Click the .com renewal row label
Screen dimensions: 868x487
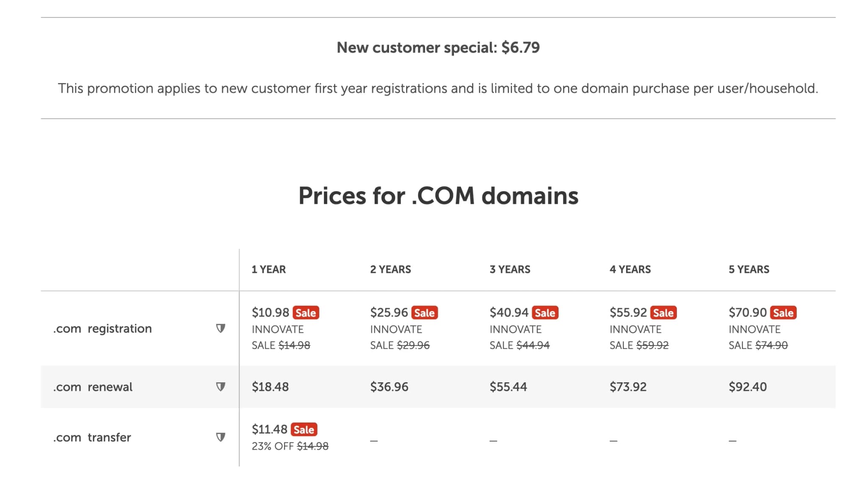[92, 387]
